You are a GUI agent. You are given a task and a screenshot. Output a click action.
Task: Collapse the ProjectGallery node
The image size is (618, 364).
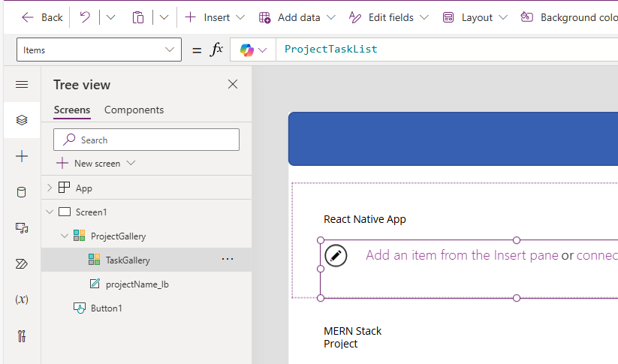click(65, 236)
